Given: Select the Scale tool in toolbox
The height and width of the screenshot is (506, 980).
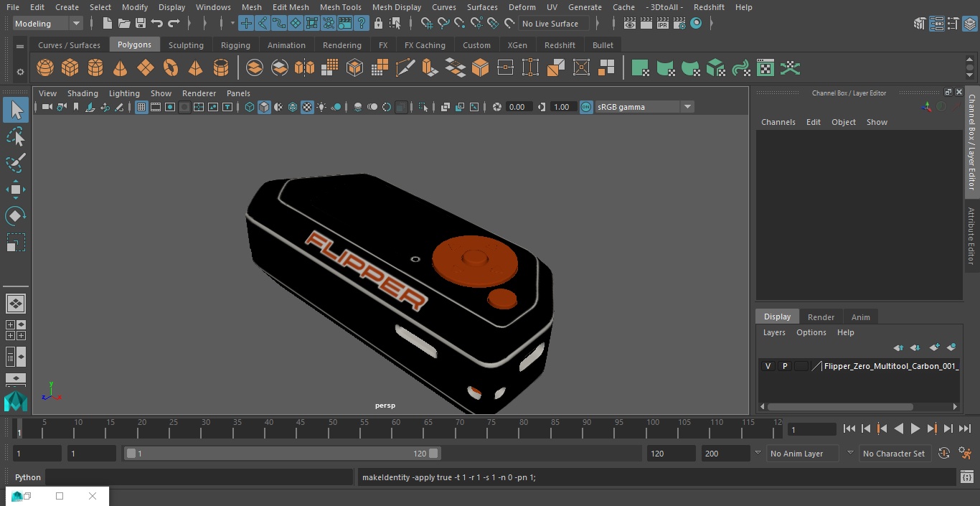Looking at the screenshot, I should coord(16,243).
